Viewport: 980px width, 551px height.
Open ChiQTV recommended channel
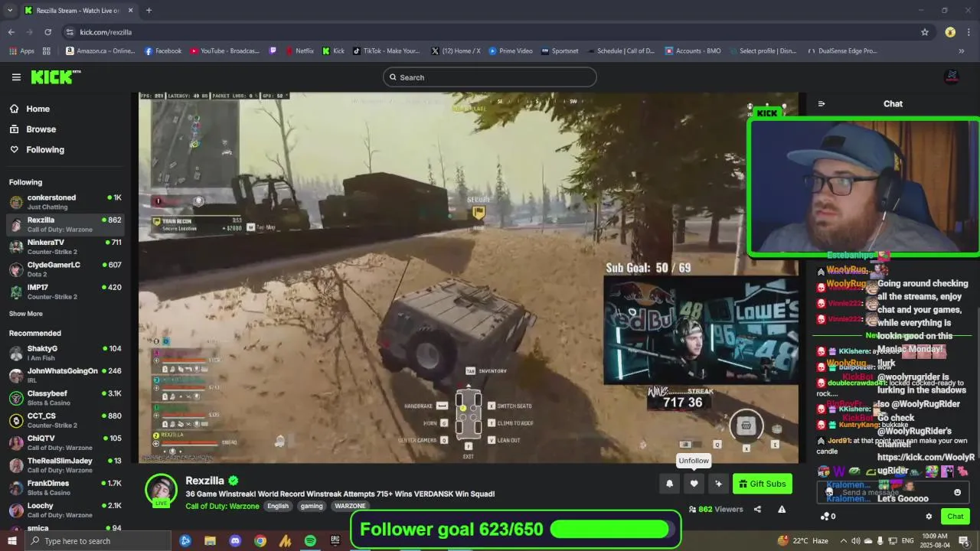[65, 442]
